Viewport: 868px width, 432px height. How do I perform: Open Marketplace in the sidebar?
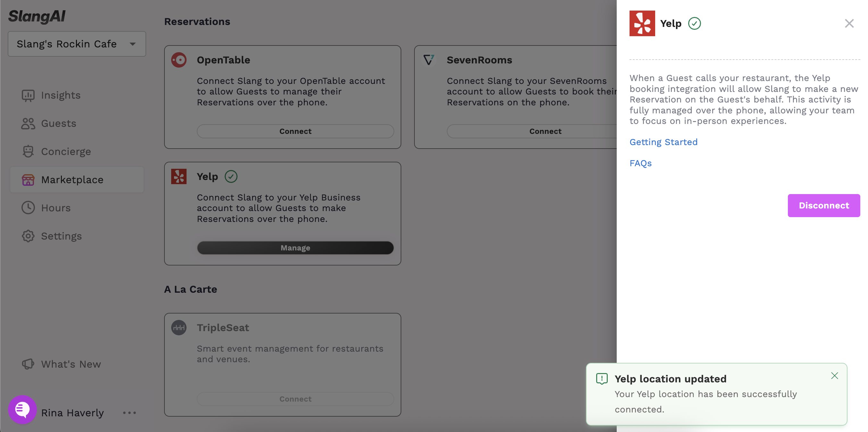(x=77, y=180)
